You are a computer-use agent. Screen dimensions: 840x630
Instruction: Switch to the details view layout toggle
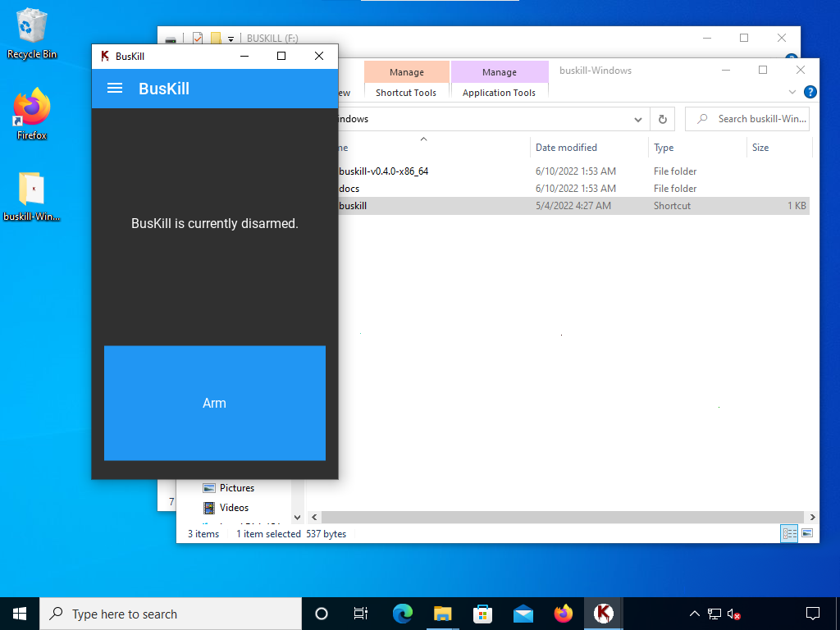coord(789,533)
